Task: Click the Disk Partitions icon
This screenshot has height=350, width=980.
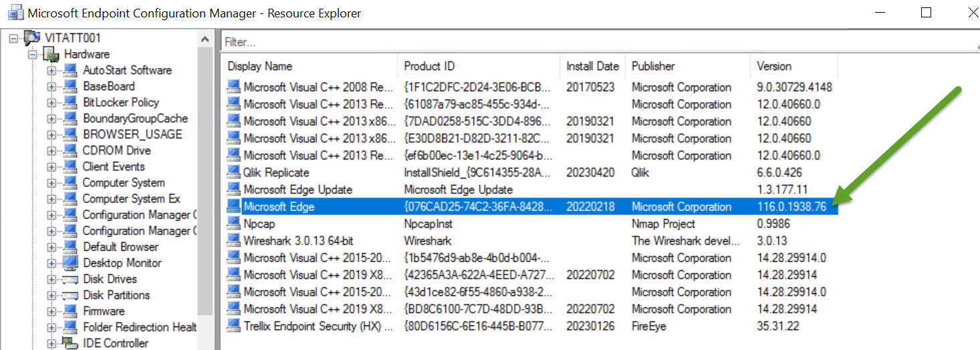Action: tap(71, 295)
